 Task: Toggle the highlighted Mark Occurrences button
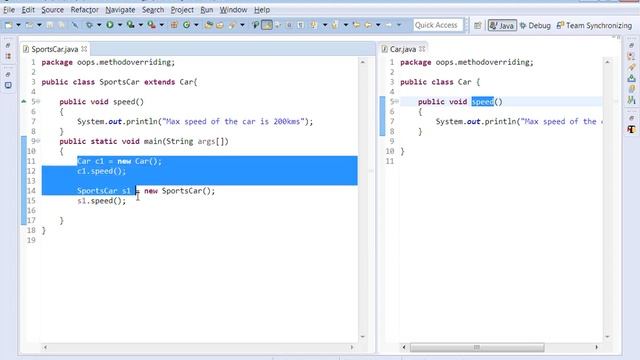tap(267, 25)
